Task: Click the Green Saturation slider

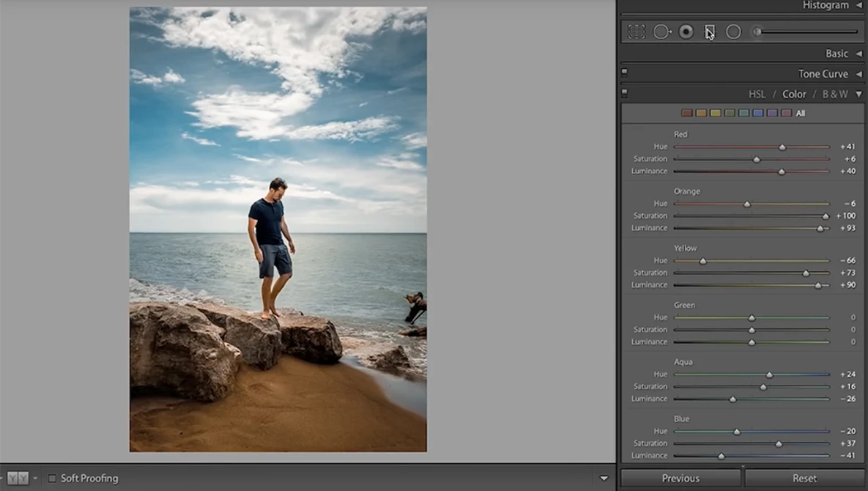Action: tap(752, 330)
